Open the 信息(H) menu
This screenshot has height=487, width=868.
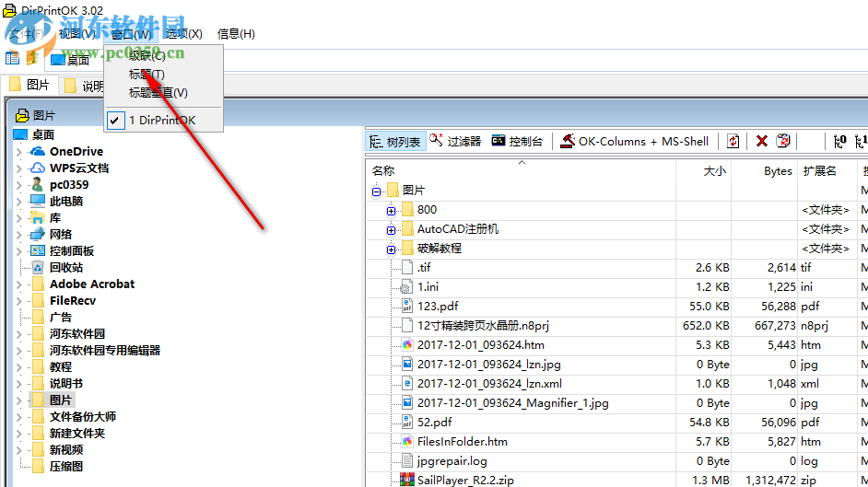coord(236,34)
